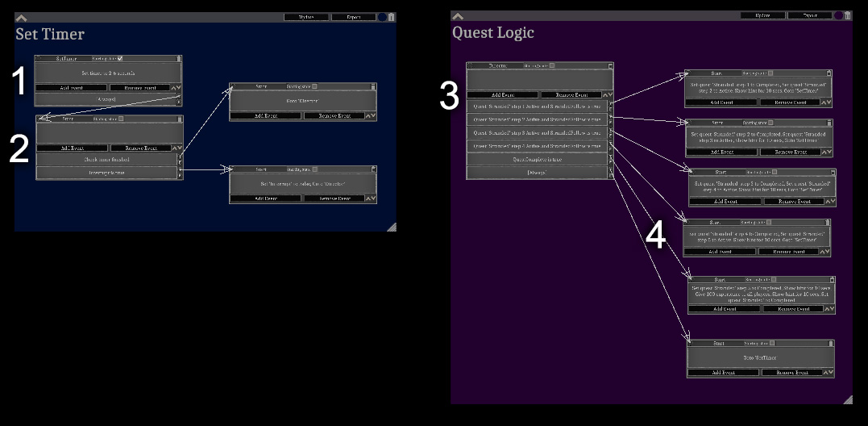Image resolution: width=868 pixels, height=426 pixels.
Task: Toggle Starting state on 'Give 100 experience' node
Action: point(774,280)
